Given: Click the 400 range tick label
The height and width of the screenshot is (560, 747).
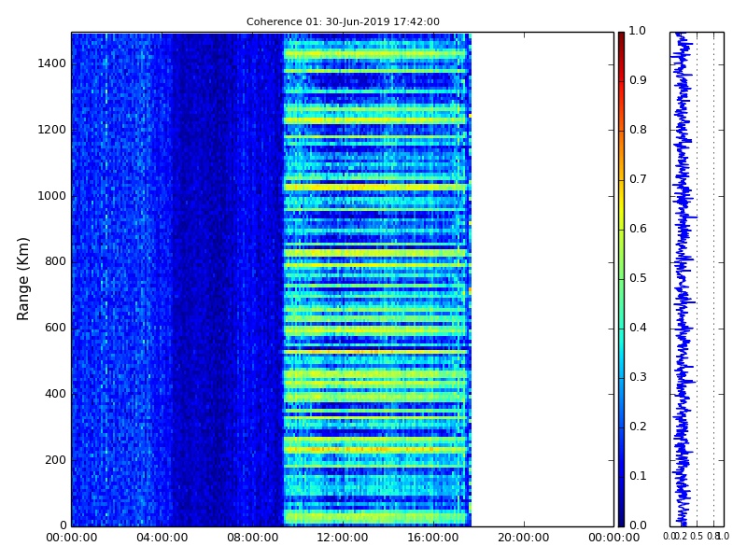Looking at the screenshot, I should click(55, 394).
